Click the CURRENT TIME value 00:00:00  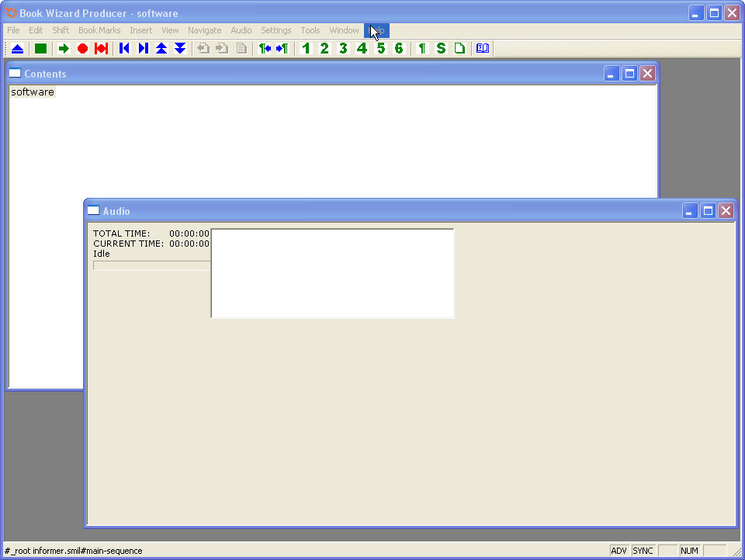pos(189,244)
